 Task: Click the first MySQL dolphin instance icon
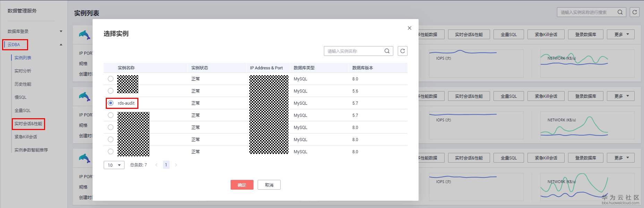pyautogui.click(x=84, y=35)
